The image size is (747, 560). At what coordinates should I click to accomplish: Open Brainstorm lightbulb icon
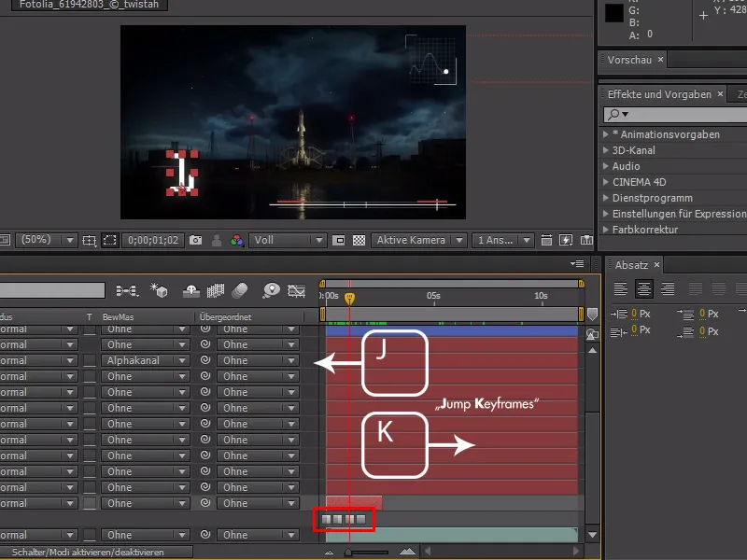pyautogui.click(x=271, y=290)
